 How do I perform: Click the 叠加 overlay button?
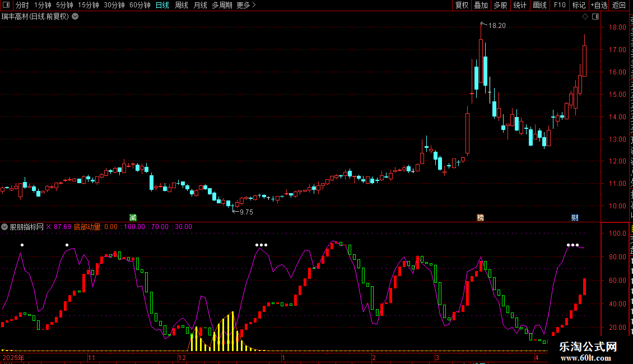click(481, 5)
